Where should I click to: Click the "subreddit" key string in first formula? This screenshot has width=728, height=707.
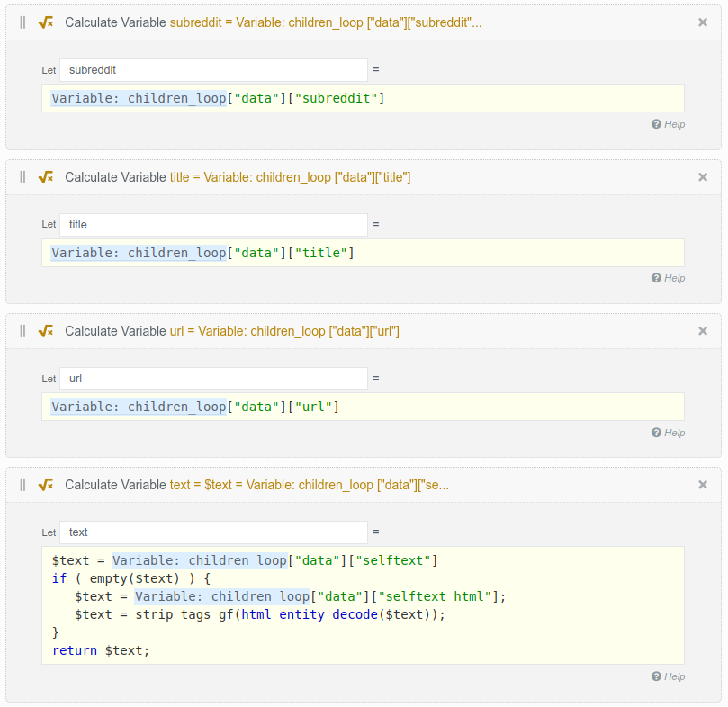[337, 98]
